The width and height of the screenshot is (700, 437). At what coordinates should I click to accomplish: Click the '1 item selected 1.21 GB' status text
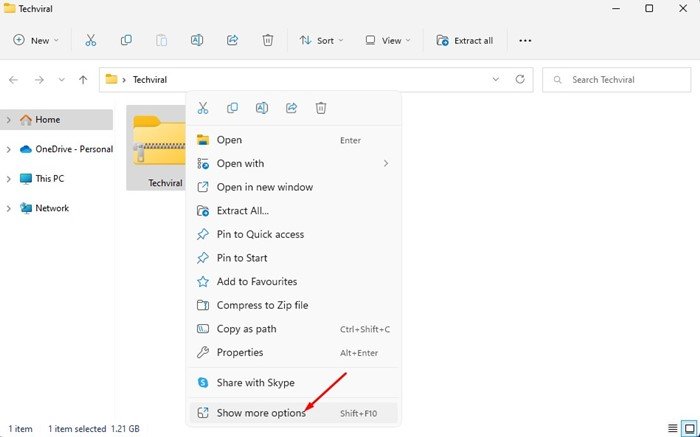pos(94,429)
